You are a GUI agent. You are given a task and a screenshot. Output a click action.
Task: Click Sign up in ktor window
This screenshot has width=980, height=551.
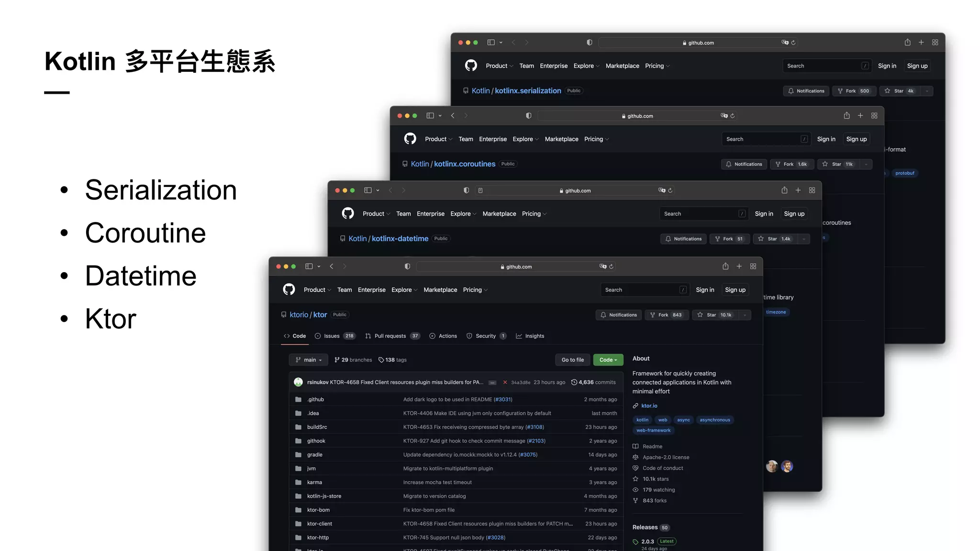(735, 290)
